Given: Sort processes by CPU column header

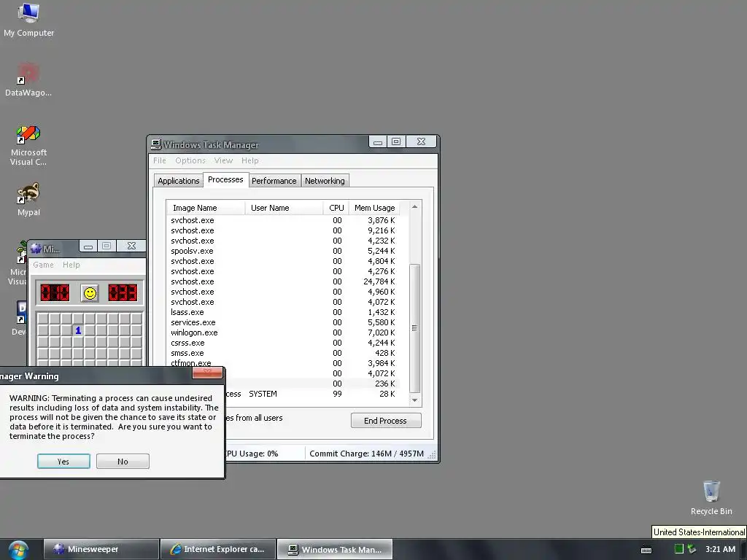Looking at the screenshot, I should point(336,208).
